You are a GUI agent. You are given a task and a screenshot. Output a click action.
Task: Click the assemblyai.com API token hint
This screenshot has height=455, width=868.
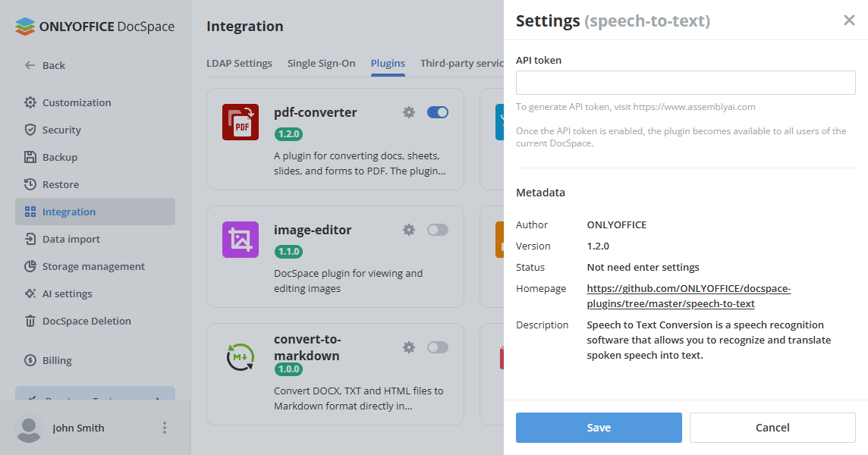tap(636, 107)
